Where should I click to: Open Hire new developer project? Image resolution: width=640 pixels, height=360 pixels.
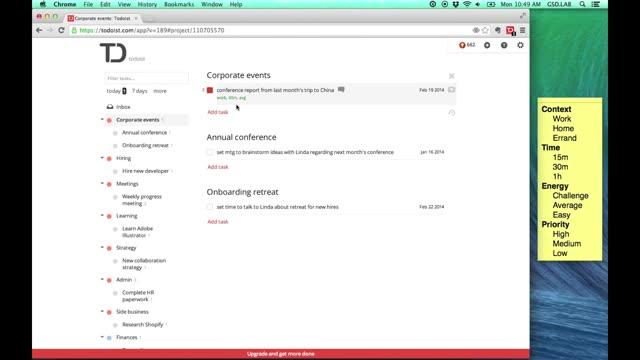[x=145, y=171]
